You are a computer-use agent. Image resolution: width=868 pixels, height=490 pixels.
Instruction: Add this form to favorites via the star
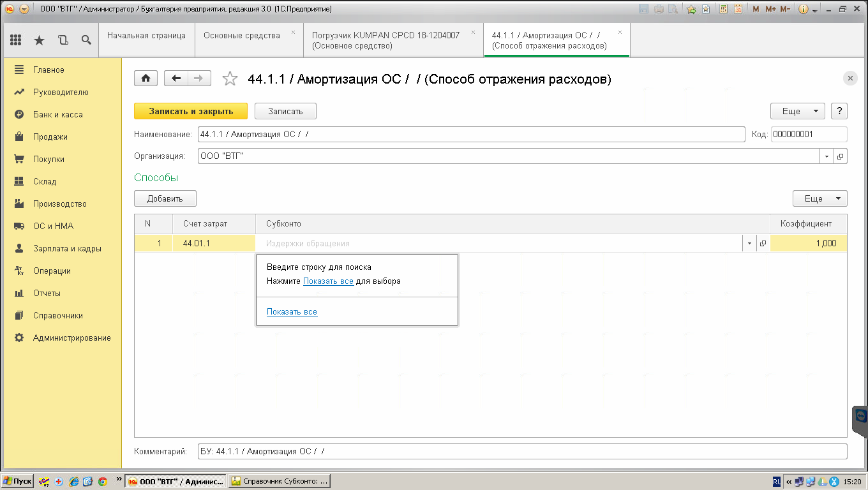230,78
